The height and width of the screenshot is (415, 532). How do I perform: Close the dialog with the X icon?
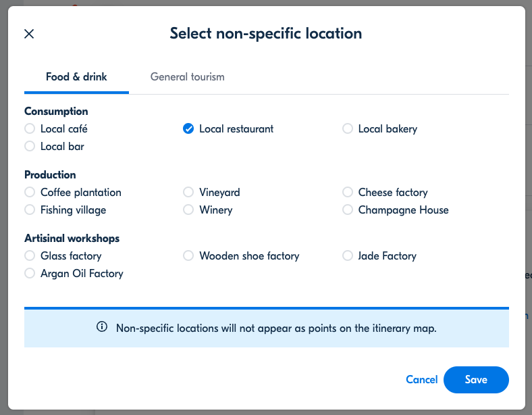pyautogui.click(x=29, y=34)
